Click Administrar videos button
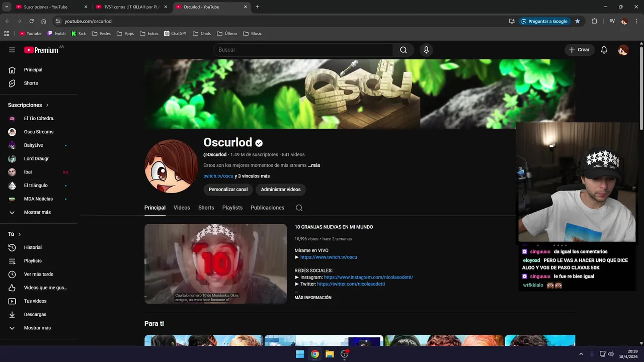 [x=281, y=190]
